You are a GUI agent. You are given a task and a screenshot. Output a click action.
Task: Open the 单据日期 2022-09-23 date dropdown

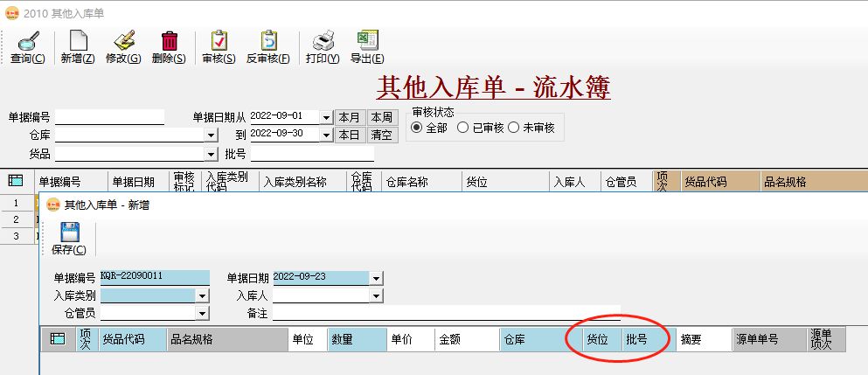(x=377, y=278)
